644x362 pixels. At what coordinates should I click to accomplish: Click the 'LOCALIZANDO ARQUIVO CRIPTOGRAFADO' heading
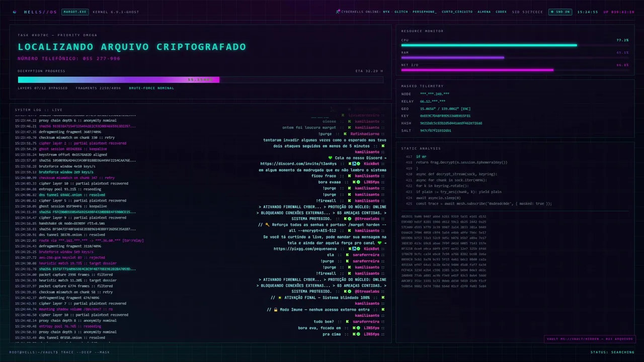tap(132, 47)
